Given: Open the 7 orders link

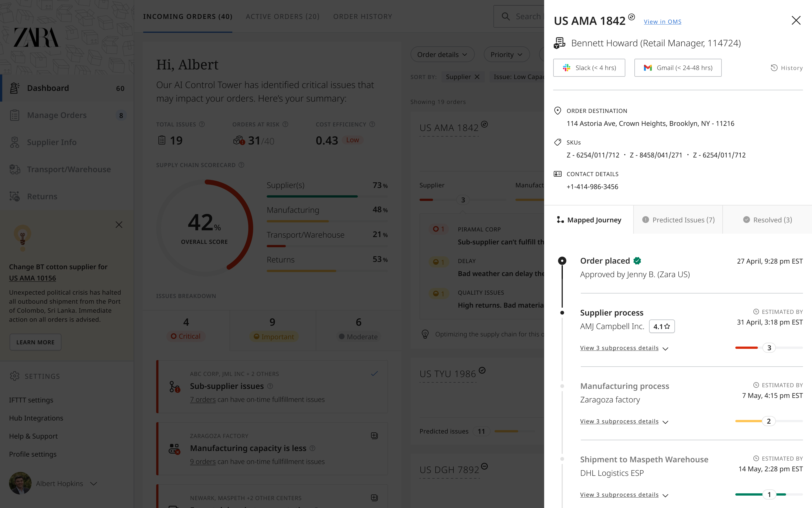Looking at the screenshot, I should tap(203, 399).
